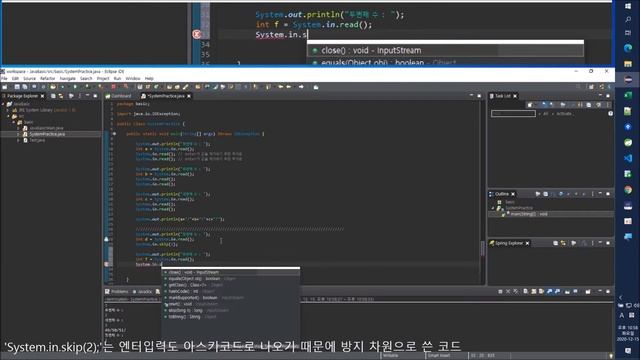Open the Run menu
Screen dimensions: 640x360
click(117, 78)
